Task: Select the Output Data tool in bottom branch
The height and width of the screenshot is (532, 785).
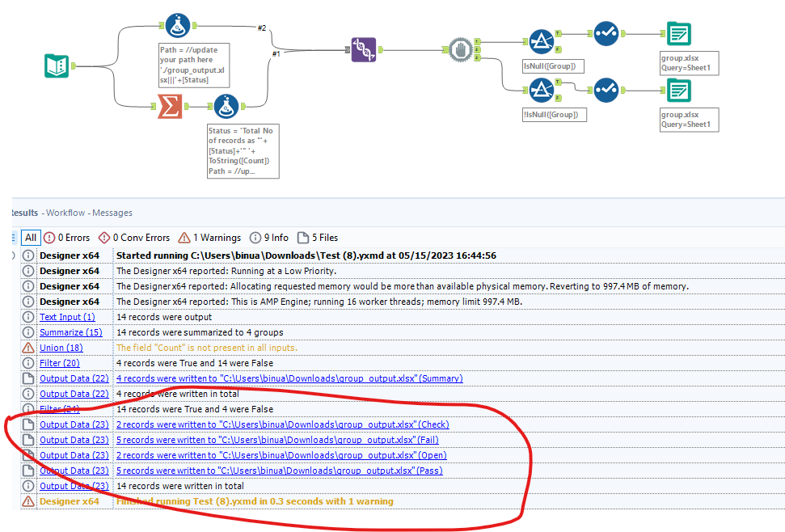Action: [x=679, y=90]
